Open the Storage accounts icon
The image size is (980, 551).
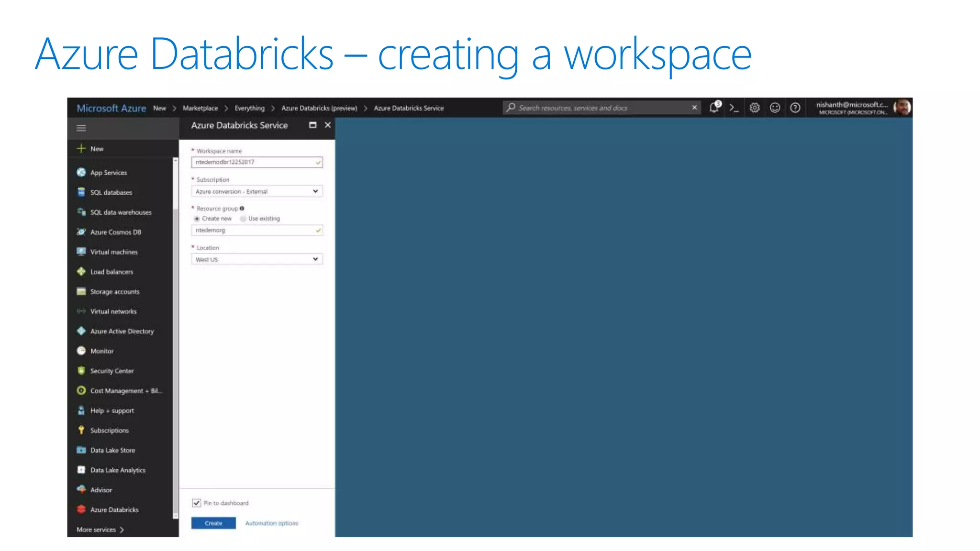click(81, 291)
